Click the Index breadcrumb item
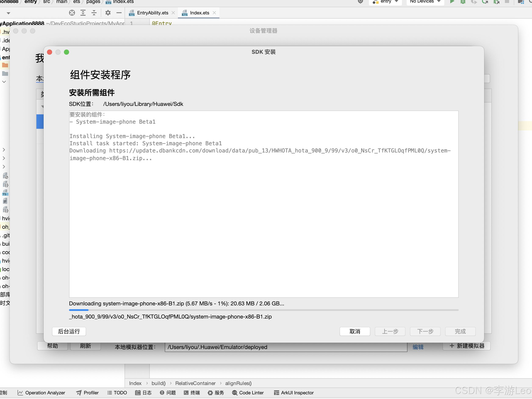532x399 pixels. [135, 383]
